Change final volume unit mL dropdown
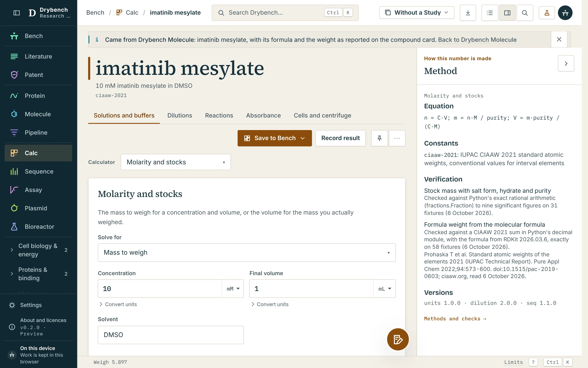 [x=385, y=289]
